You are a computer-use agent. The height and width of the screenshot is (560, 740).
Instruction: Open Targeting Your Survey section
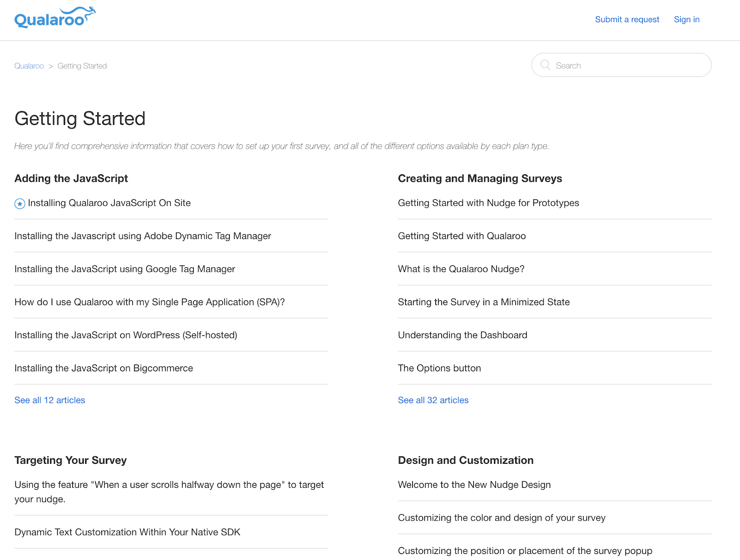(x=71, y=460)
